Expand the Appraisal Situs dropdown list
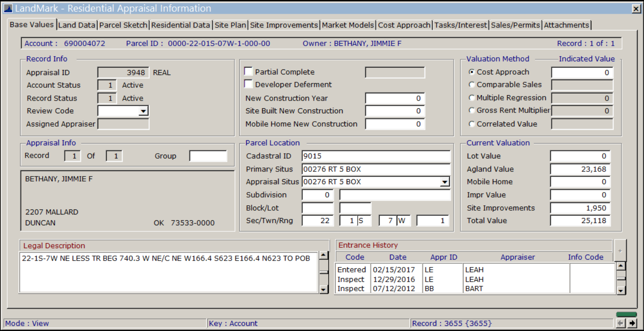644x331 pixels. [444, 182]
